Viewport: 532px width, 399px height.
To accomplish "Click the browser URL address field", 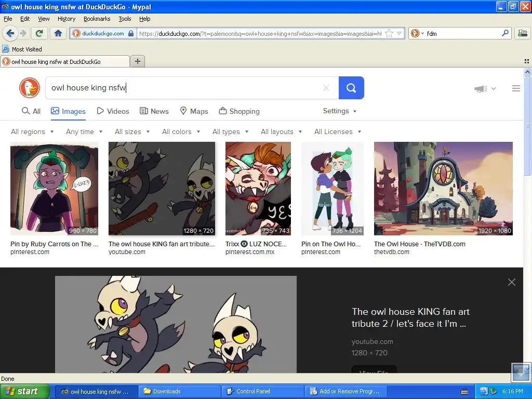I will coord(260,33).
